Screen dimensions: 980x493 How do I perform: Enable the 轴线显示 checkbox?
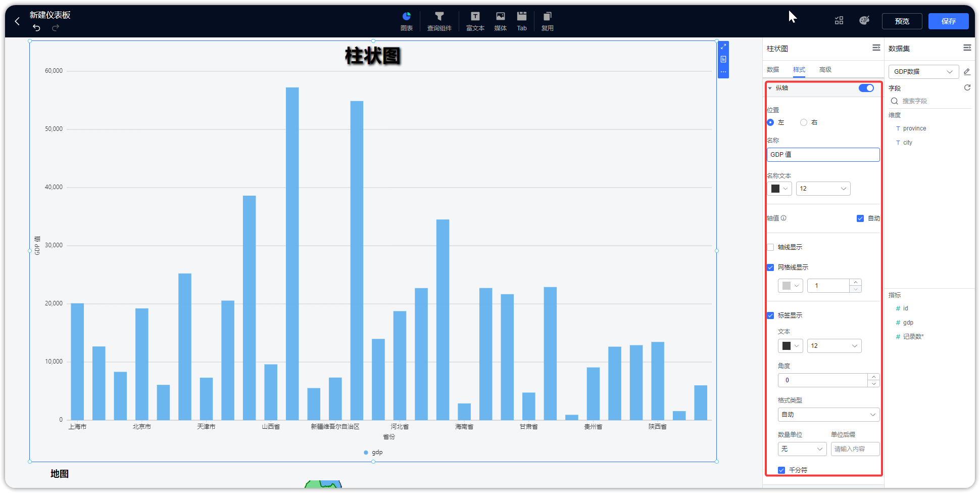[x=770, y=247]
